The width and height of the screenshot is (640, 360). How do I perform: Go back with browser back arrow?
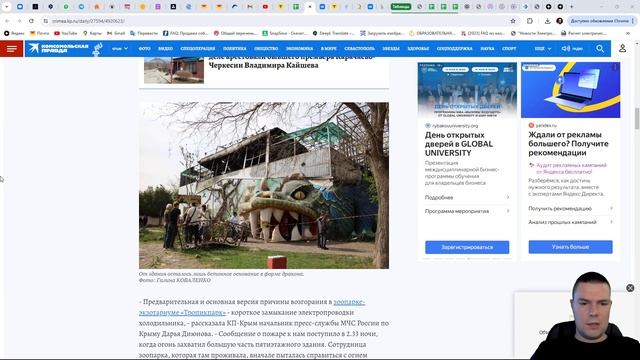7,21
